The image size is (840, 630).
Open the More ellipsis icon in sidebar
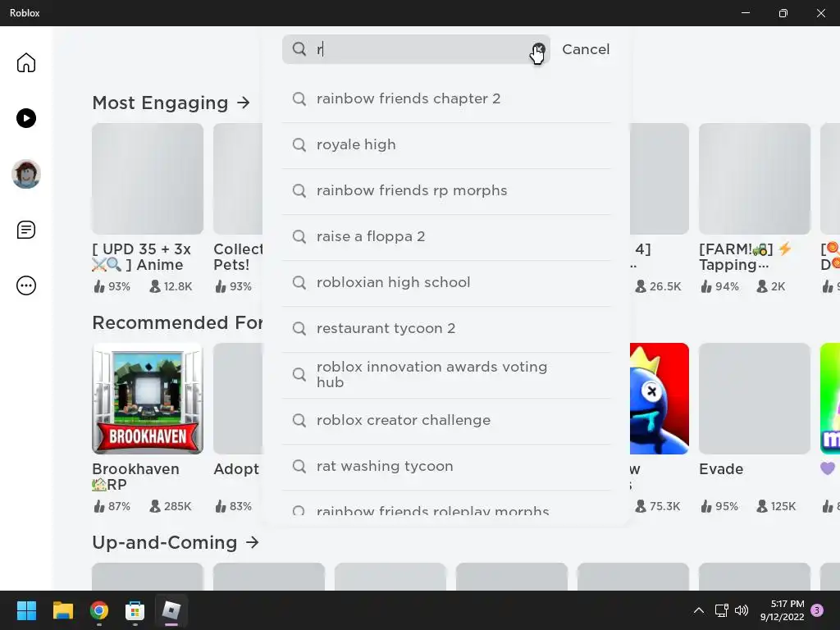(25, 285)
